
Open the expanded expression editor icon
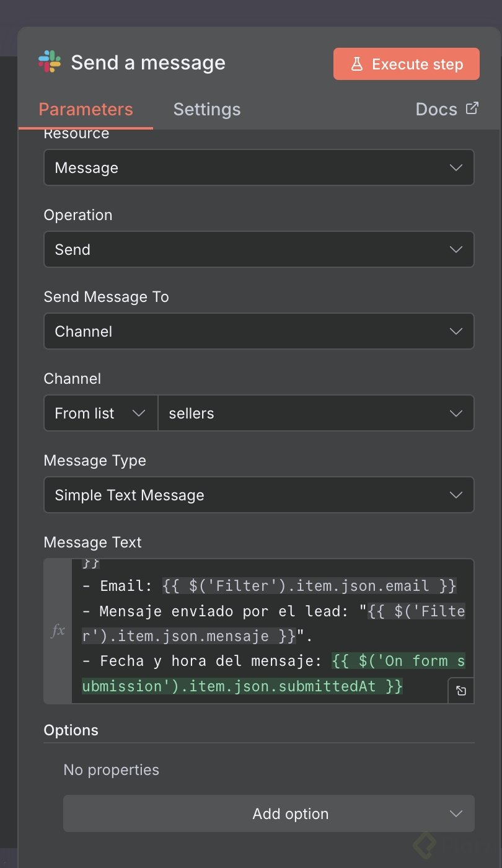coord(461,691)
